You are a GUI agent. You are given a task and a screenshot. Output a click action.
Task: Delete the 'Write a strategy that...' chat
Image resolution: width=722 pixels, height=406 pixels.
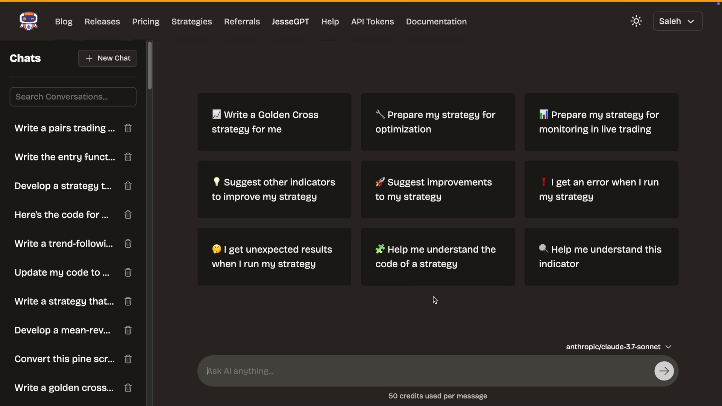(x=128, y=302)
